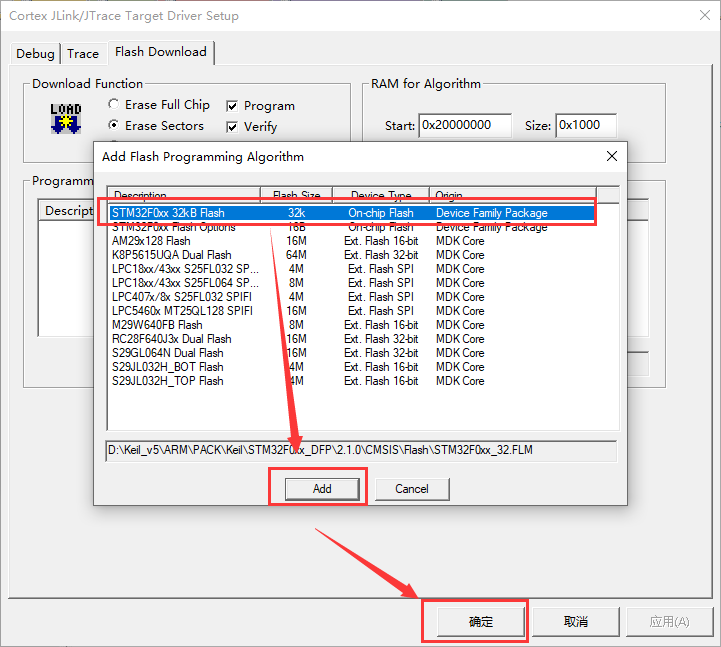Click Ext. Flash SPI of LPC5460x row
This screenshot has width=721, height=647.
coord(381,311)
